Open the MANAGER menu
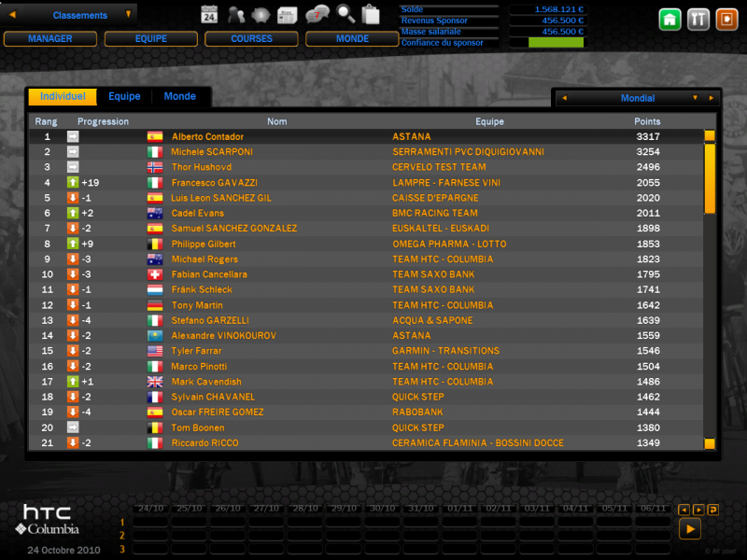This screenshot has height=560, width=747. 50,39
